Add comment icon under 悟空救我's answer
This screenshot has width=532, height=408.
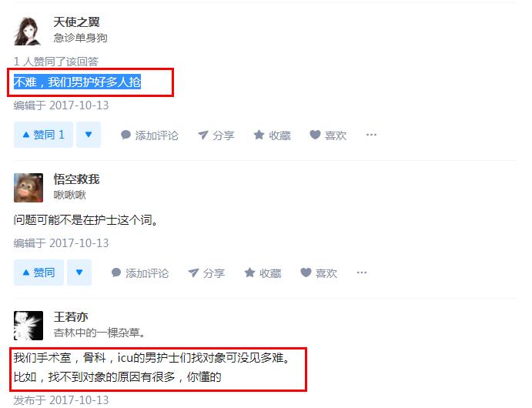[x=116, y=273]
